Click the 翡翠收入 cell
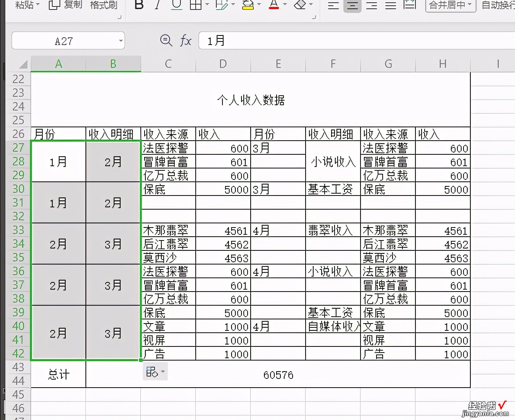This screenshot has height=420, width=515. pos(333,230)
